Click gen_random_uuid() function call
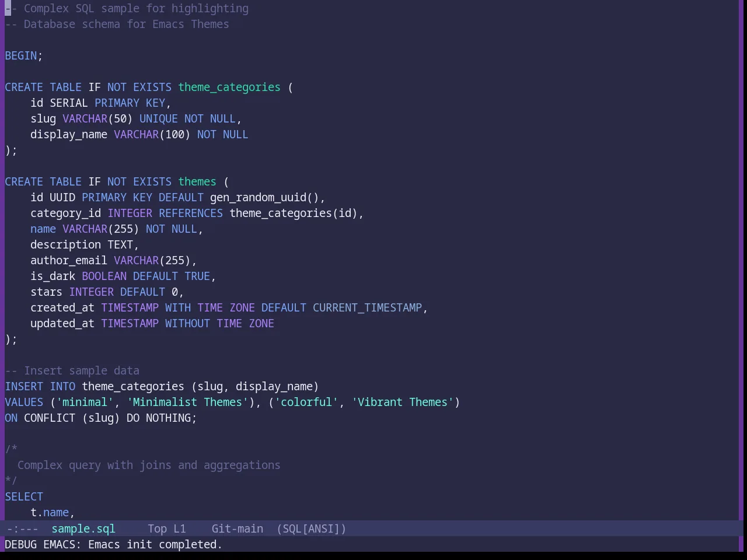The image size is (747, 560). [264, 197]
